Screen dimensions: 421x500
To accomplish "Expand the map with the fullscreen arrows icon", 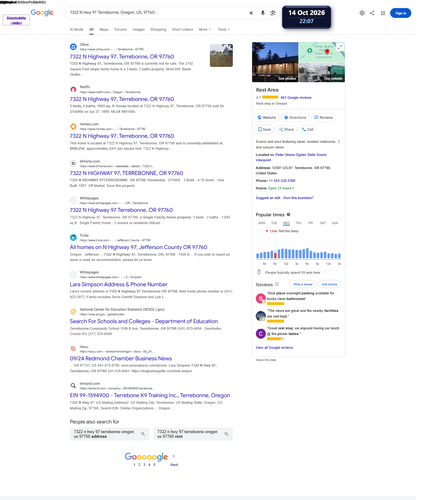I will pyautogui.click(x=340, y=47).
